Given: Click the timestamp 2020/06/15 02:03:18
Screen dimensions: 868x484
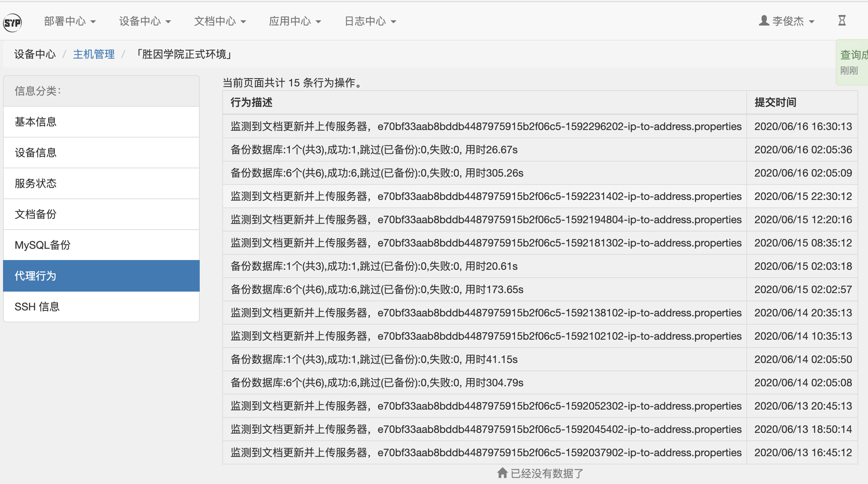Looking at the screenshot, I should coord(803,266).
